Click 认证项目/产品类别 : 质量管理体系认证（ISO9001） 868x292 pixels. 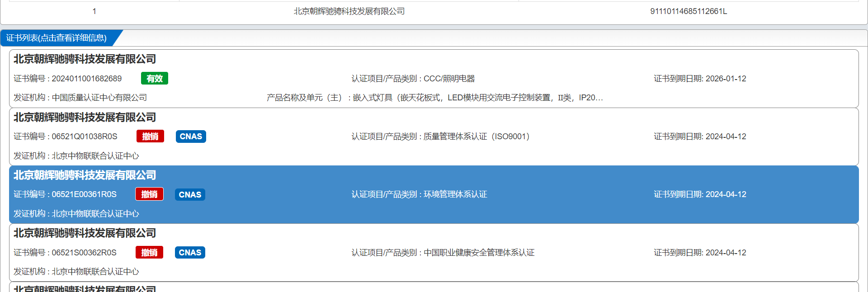pyautogui.click(x=441, y=137)
